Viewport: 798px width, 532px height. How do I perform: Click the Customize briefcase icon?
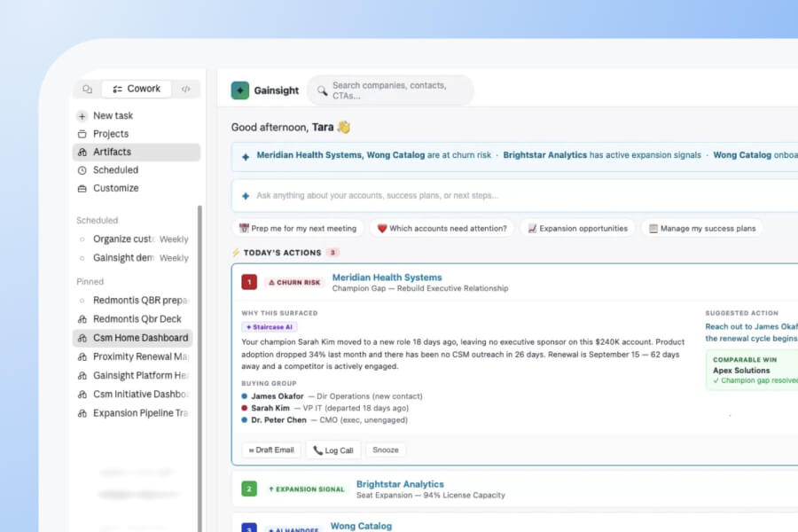pyautogui.click(x=82, y=188)
